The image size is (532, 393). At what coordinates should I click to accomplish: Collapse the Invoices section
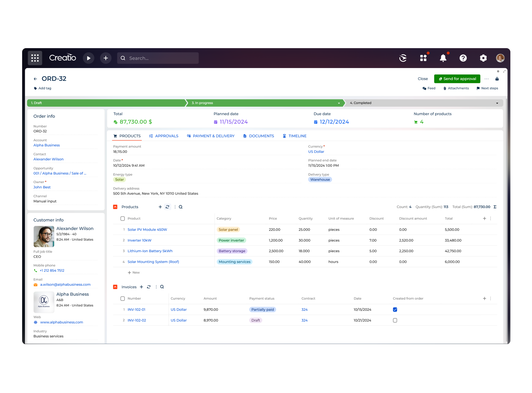115,287
